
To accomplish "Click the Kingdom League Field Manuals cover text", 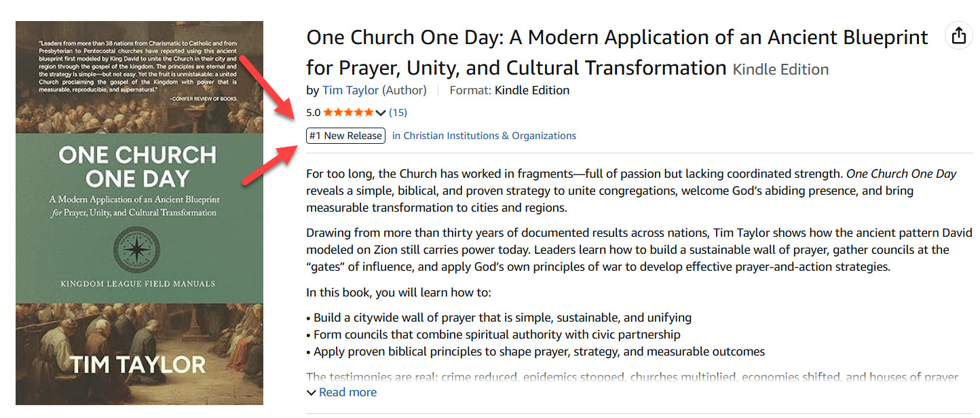I will [x=138, y=284].
